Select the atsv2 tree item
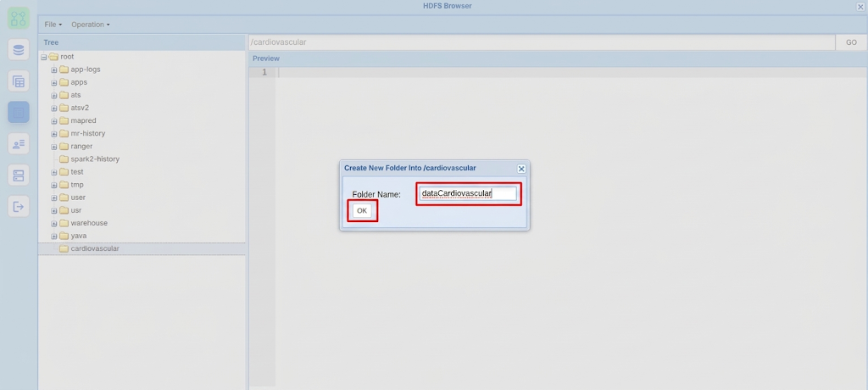Viewport: 868px width, 390px height. pyautogui.click(x=80, y=108)
